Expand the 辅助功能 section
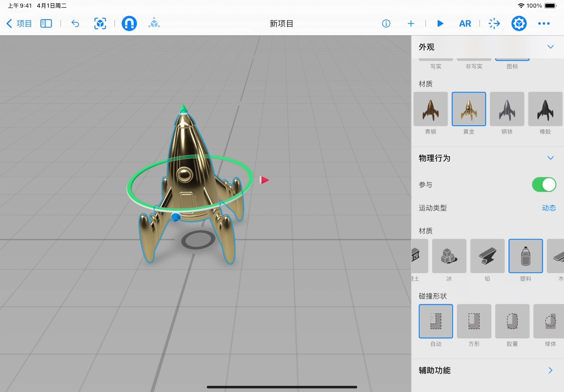Viewport: 564px width, 392px height. click(550, 370)
